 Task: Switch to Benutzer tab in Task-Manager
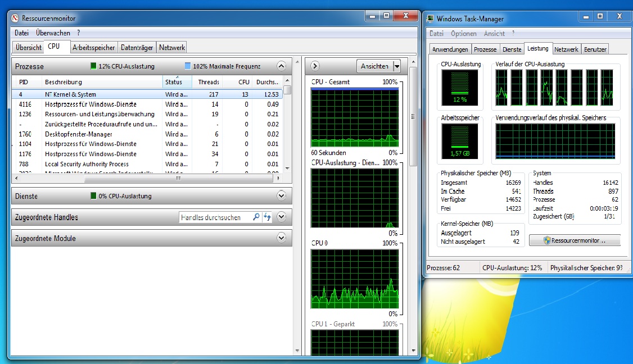[x=595, y=49]
